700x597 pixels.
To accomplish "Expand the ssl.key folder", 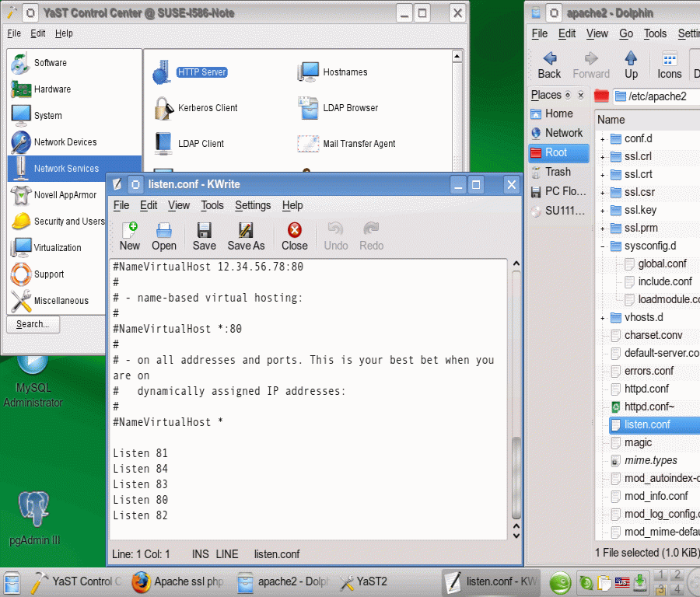I will [602, 211].
